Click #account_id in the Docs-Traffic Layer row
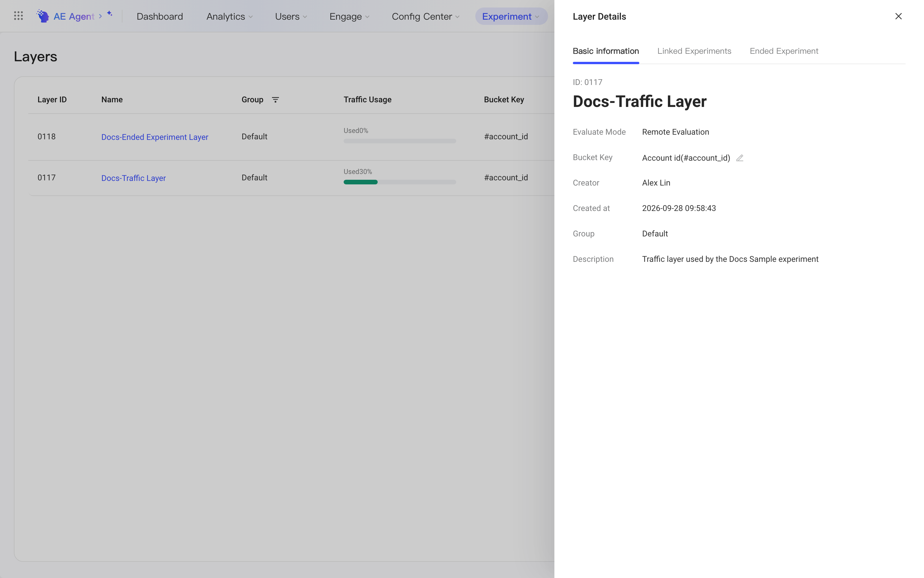 (506, 178)
